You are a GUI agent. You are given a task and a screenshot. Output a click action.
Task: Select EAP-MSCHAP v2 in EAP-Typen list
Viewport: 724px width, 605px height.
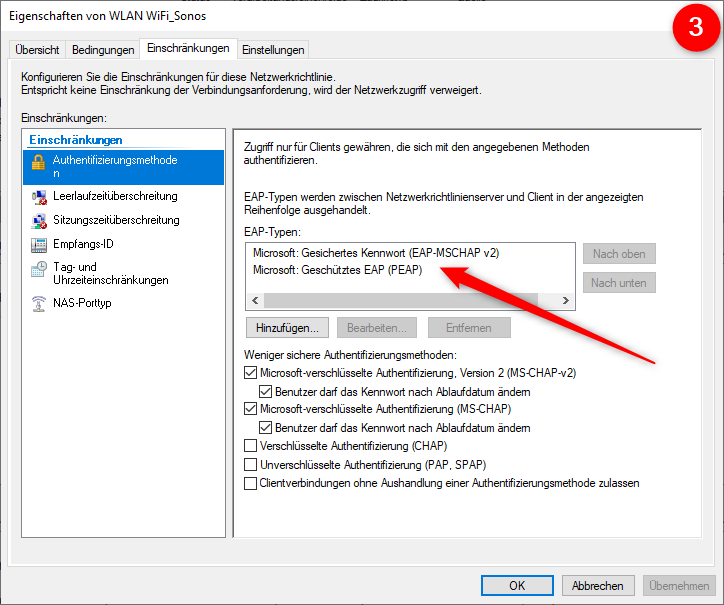pos(376,253)
